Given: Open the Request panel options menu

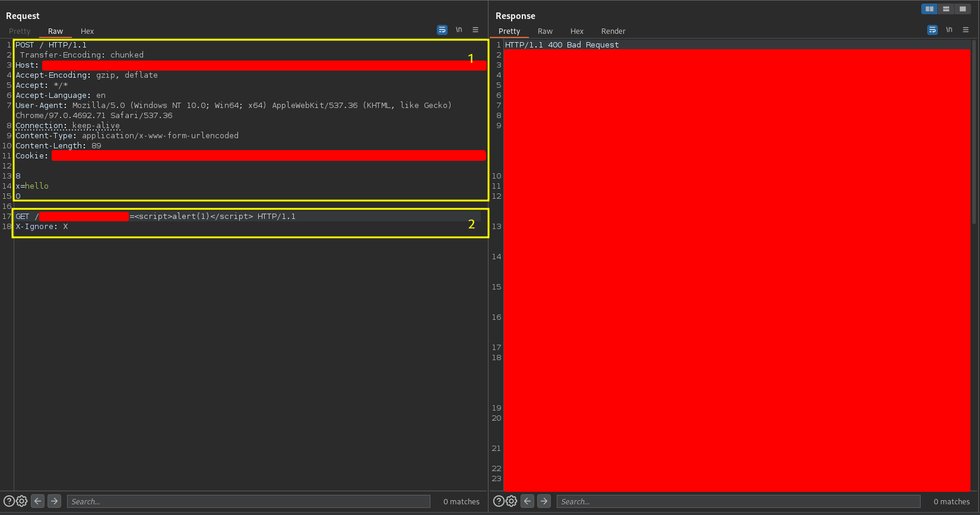Looking at the screenshot, I should (x=475, y=30).
